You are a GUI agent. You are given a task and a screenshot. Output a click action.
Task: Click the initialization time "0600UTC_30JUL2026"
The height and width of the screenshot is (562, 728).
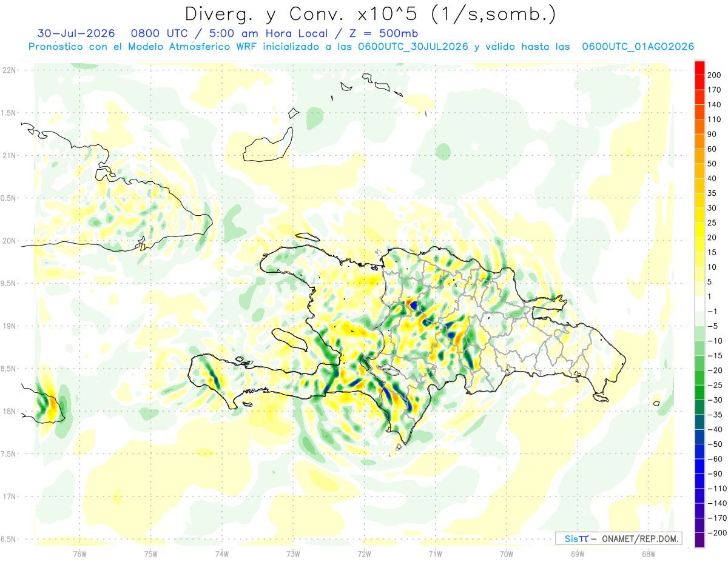tap(413, 47)
